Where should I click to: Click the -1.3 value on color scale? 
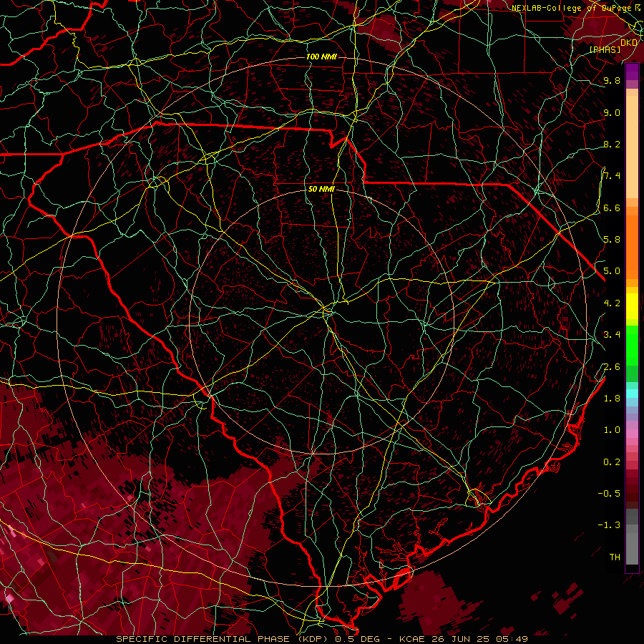pyautogui.click(x=609, y=525)
